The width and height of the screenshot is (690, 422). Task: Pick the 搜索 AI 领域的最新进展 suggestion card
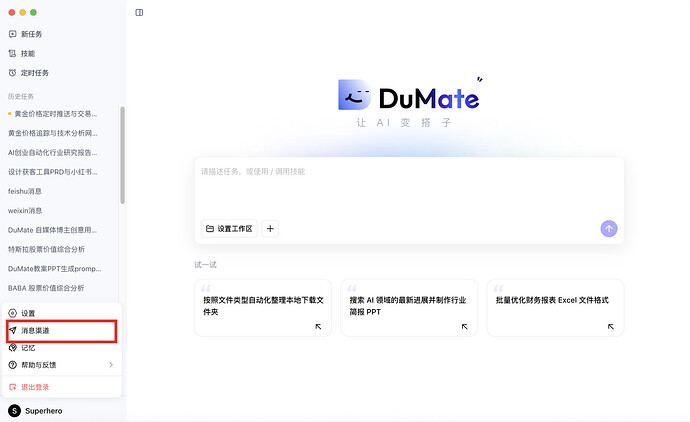(x=409, y=308)
